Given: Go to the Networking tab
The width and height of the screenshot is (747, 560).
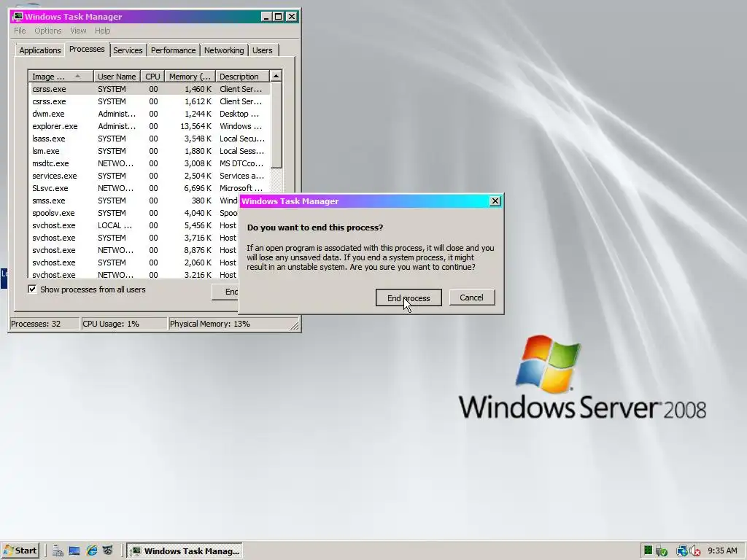Looking at the screenshot, I should point(224,50).
